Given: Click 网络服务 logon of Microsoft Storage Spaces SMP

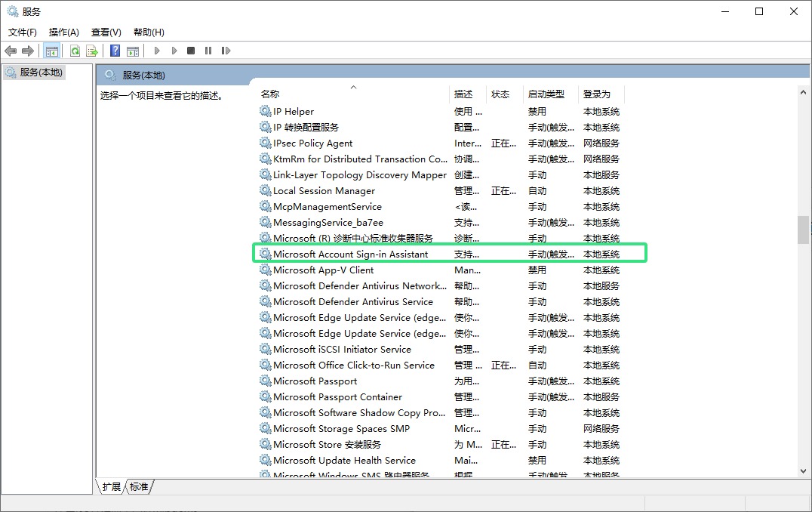Looking at the screenshot, I should coord(601,429).
